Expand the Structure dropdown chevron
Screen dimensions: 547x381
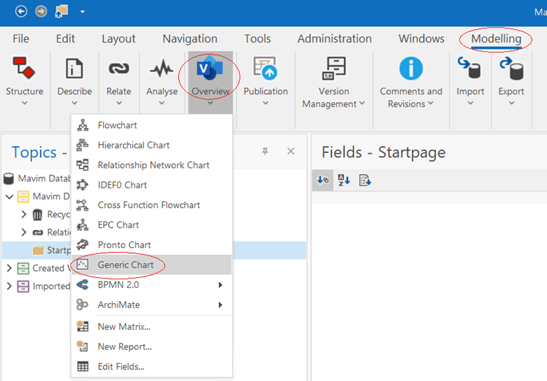(x=24, y=103)
